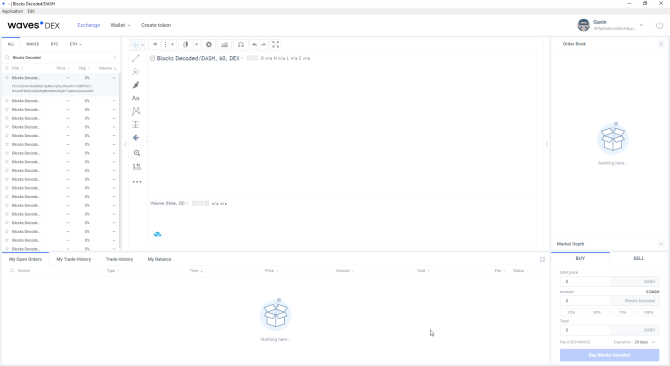Image resolution: width=670 pixels, height=366 pixels.
Task: Open chart settings gear icon
Action: point(209,44)
